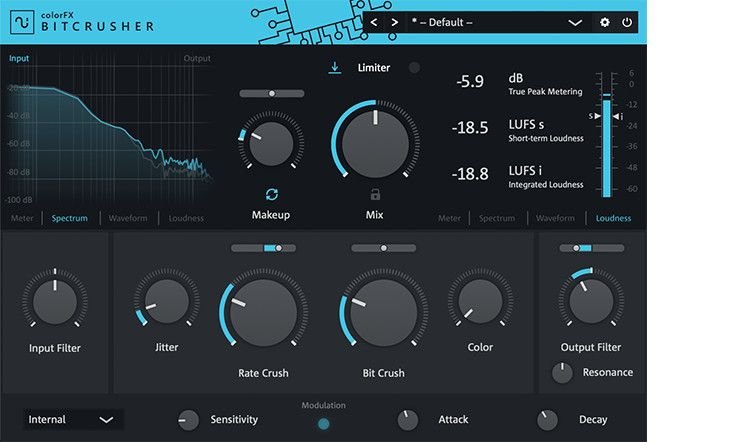The image size is (740, 442).
Task: Go to next preset arrow
Action: click(395, 23)
